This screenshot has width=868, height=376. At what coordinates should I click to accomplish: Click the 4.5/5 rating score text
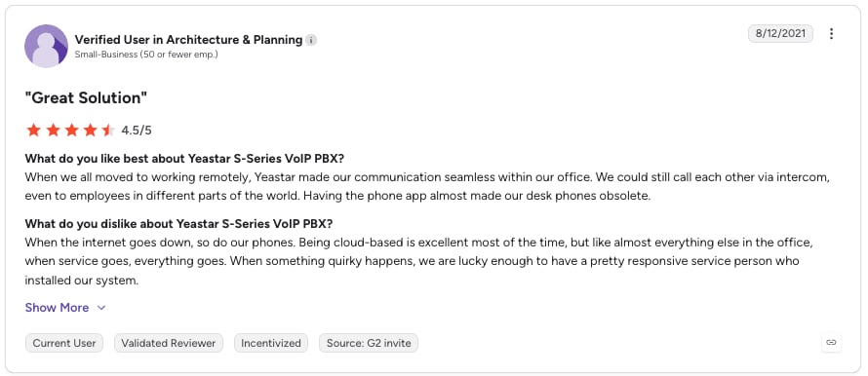[x=137, y=131]
